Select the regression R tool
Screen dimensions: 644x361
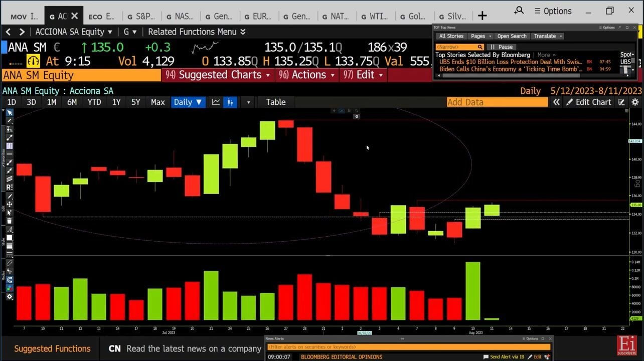[9, 187]
